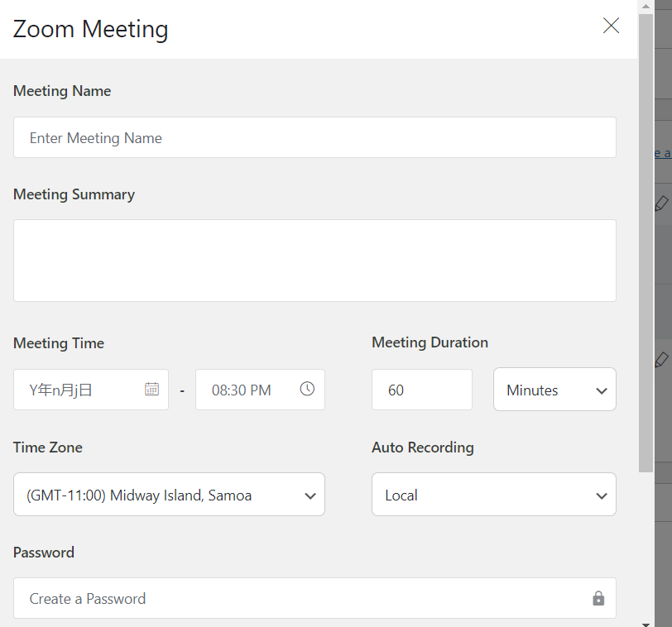The image size is (672, 627).
Task: Click the lower pencil edit icon
Action: click(661, 359)
